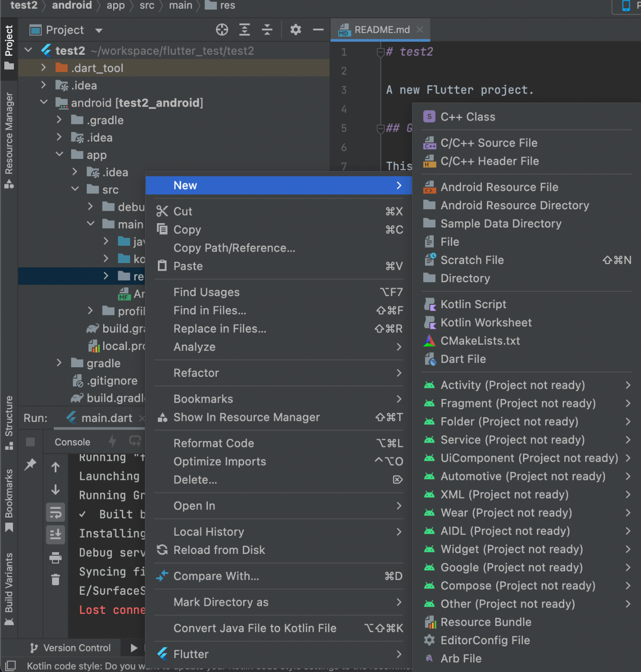Hide the Project panel with minus icon

(318, 30)
